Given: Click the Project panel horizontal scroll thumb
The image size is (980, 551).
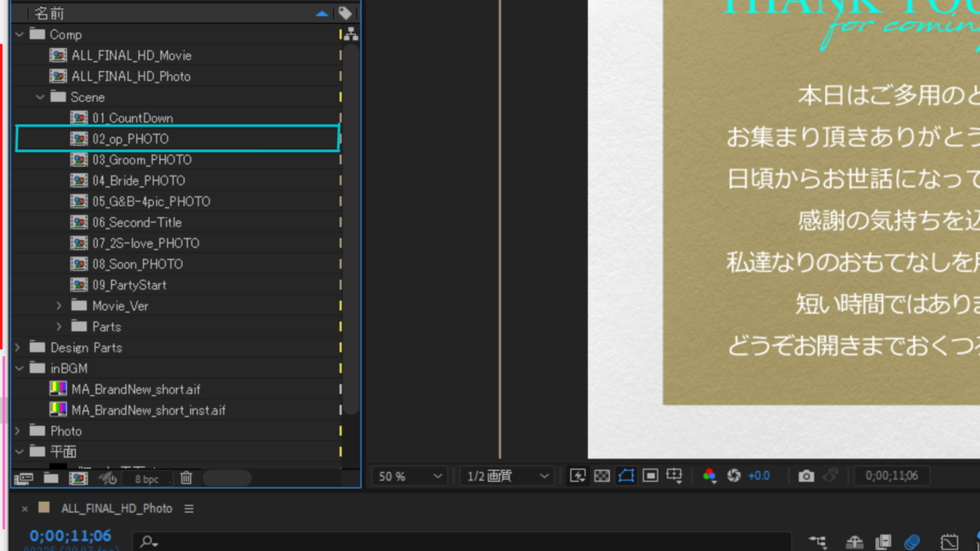Looking at the screenshot, I should [x=227, y=478].
